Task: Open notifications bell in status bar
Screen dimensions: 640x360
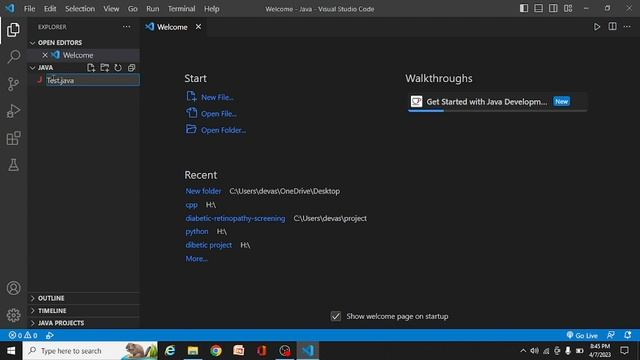Action: click(628, 336)
